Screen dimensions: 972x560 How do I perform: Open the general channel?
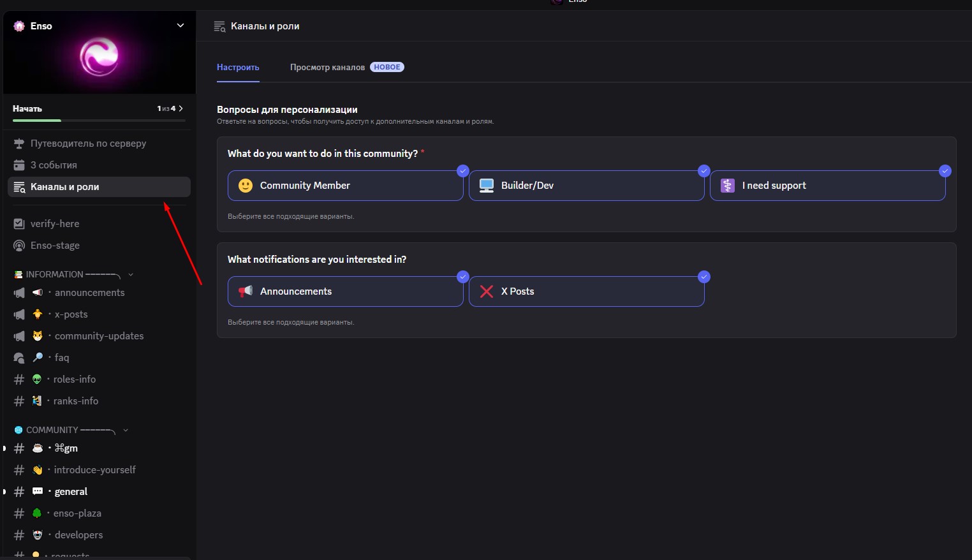click(x=71, y=492)
